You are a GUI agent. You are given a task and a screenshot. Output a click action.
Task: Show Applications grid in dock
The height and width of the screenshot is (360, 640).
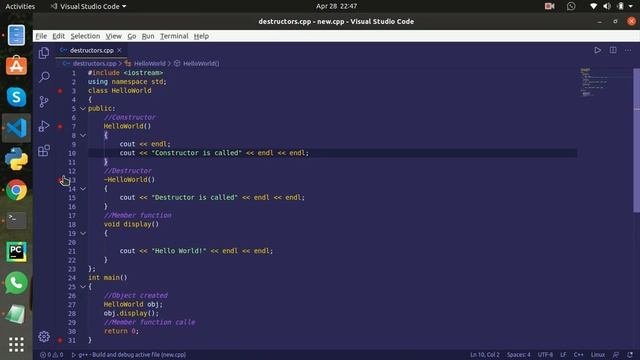[x=16, y=344]
